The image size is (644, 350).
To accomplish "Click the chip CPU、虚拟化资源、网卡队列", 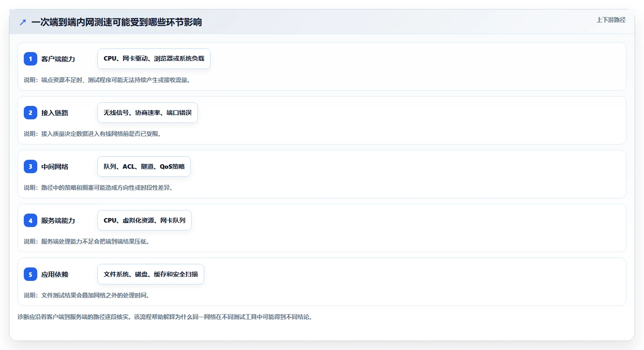I will point(145,220).
